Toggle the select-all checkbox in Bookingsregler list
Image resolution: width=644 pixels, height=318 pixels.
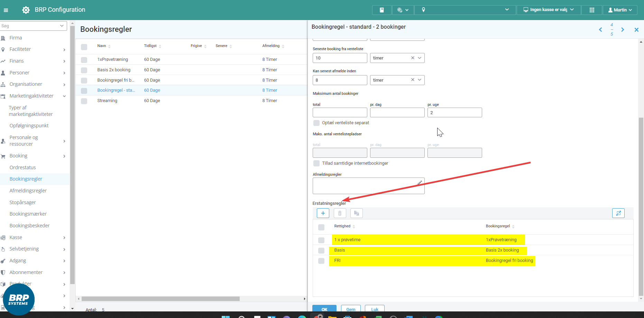(x=84, y=47)
